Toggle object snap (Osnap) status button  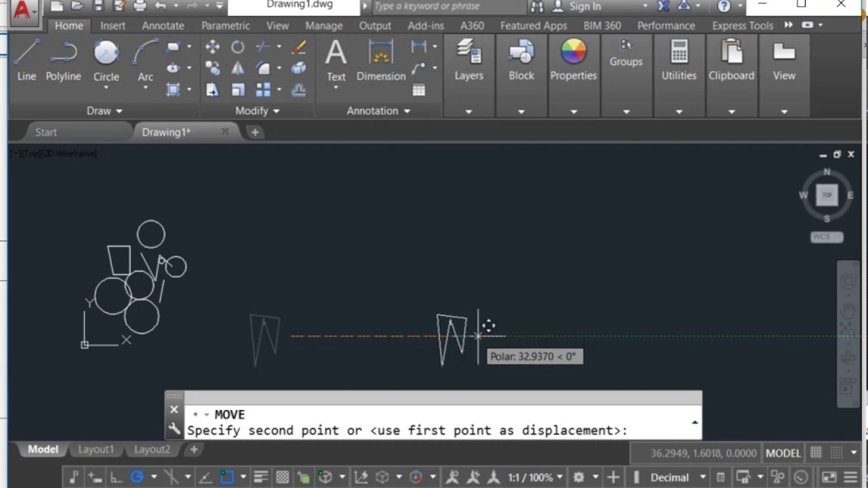226,477
